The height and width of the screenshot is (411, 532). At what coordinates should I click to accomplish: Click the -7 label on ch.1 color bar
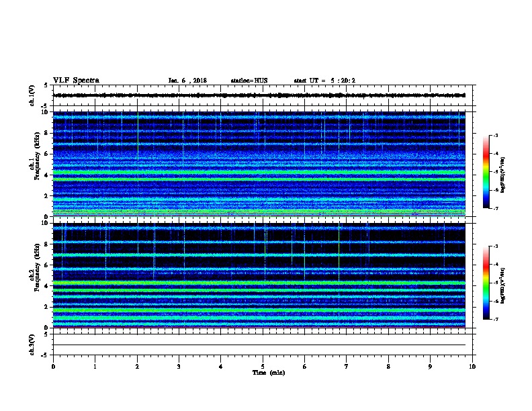pyautogui.click(x=495, y=208)
